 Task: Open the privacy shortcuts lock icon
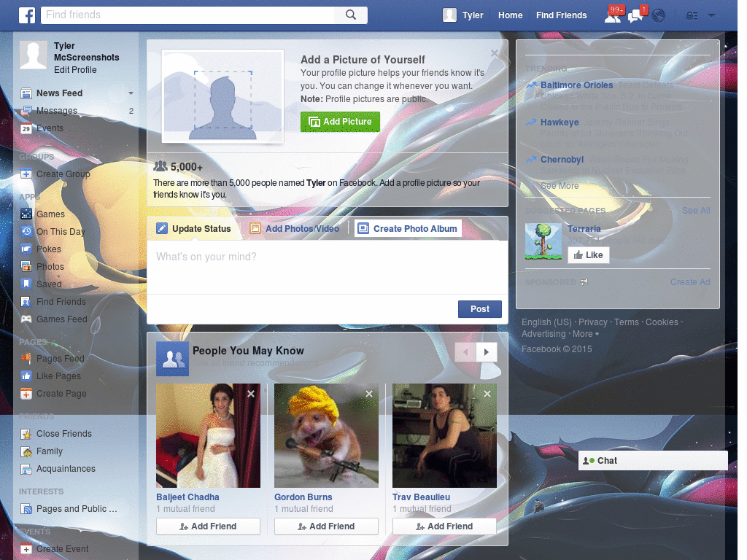pyautogui.click(x=690, y=15)
